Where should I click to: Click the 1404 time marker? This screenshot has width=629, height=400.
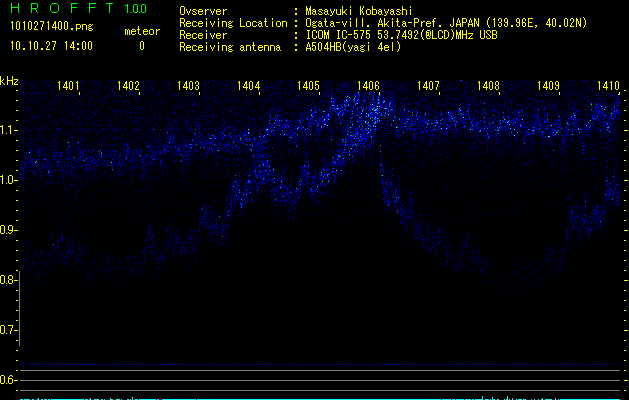[248, 85]
